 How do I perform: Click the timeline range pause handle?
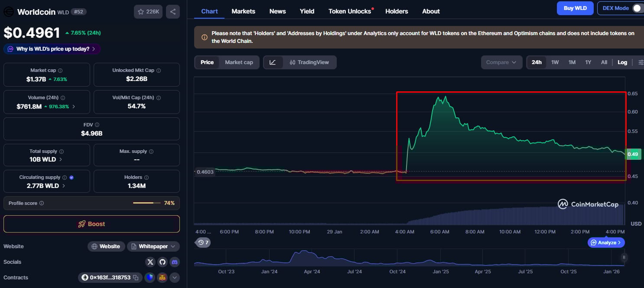click(624, 257)
